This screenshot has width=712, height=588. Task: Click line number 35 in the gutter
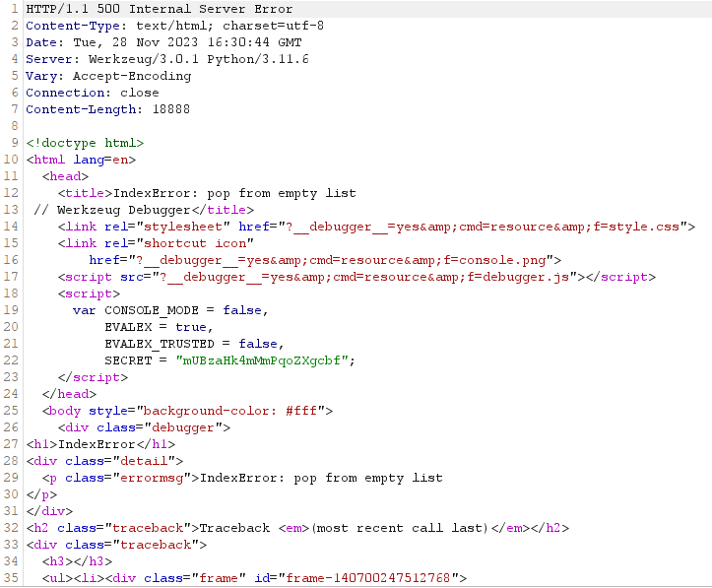point(11,578)
